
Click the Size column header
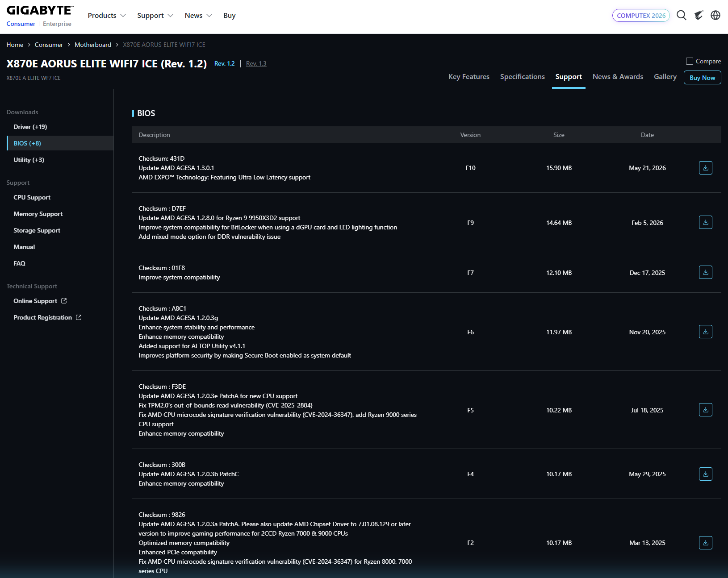pyautogui.click(x=559, y=135)
